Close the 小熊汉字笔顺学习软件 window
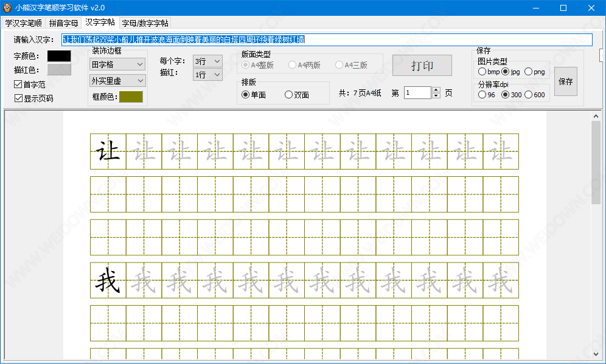This screenshot has height=364, width=606. click(591, 8)
